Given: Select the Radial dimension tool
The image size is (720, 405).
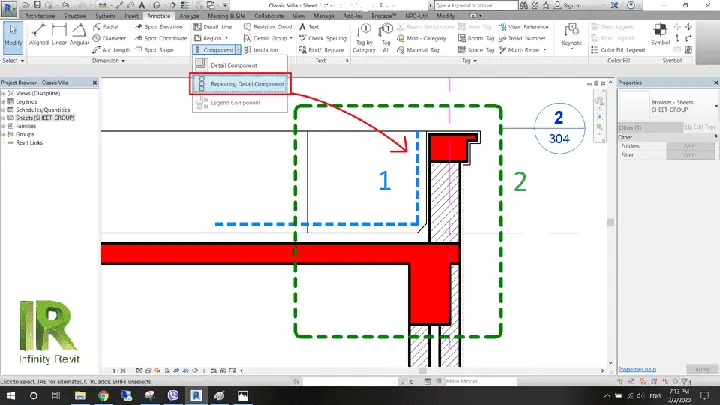Looking at the screenshot, I should (x=106, y=27).
